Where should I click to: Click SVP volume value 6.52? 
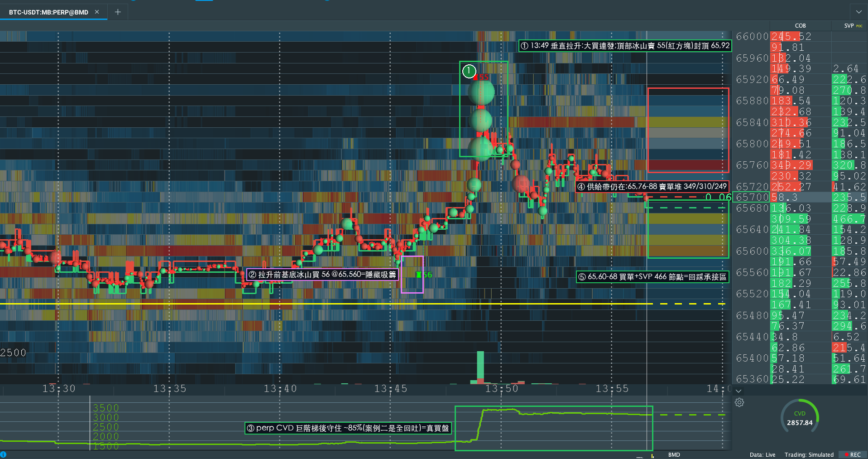coord(846,337)
